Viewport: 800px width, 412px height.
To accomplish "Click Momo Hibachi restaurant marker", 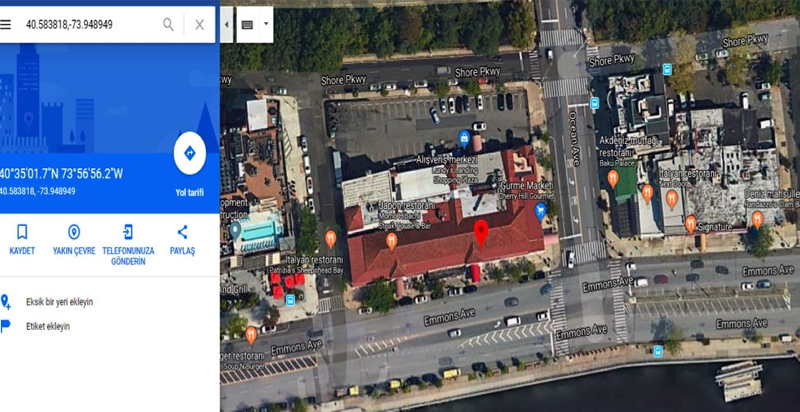I will pyautogui.click(x=391, y=241).
